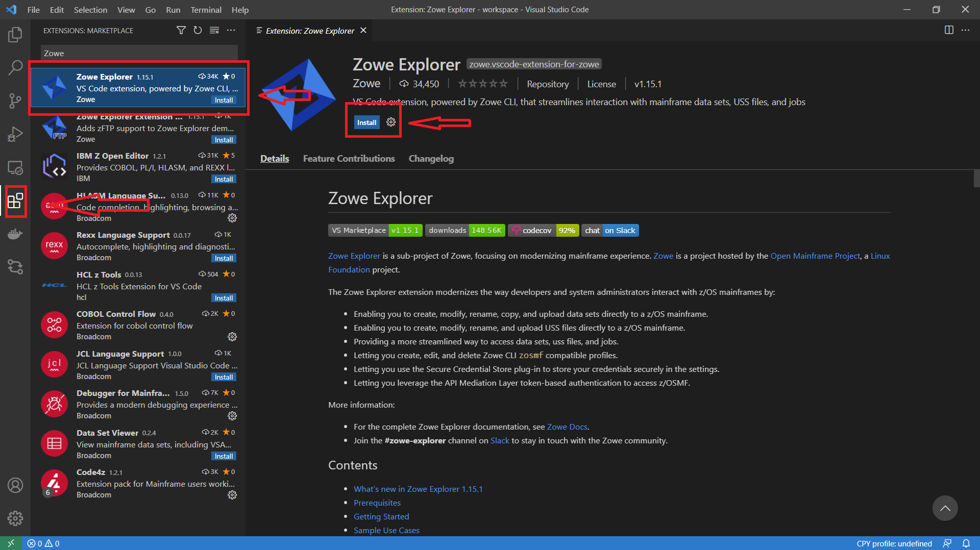Open the Docker view icon
The height and width of the screenshot is (550, 980).
pos(15,234)
